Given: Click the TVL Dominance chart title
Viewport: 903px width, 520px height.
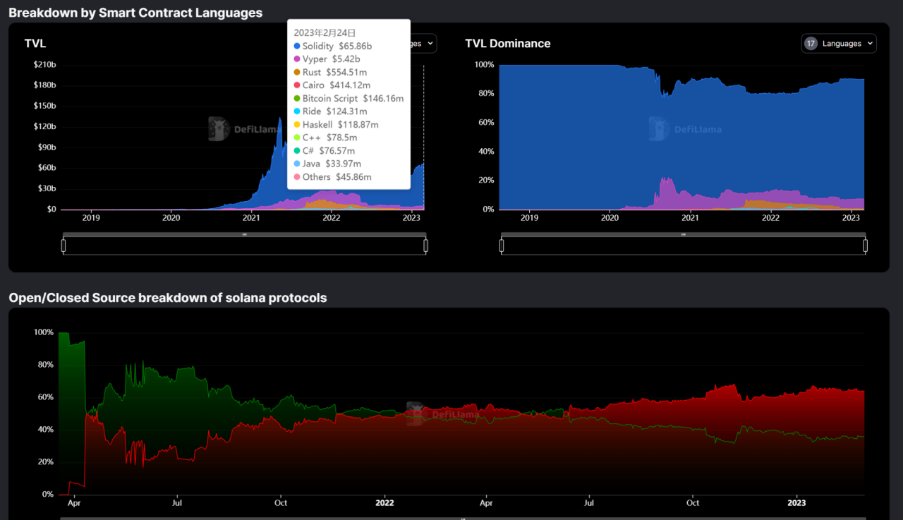Looking at the screenshot, I should pyautogui.click(x=507, y=44).
